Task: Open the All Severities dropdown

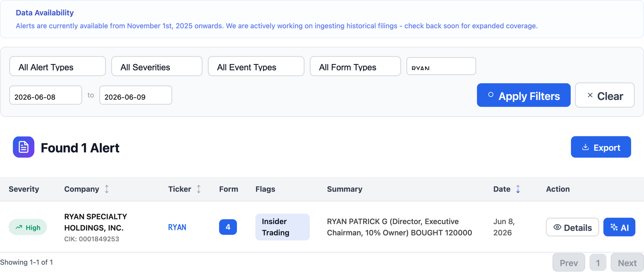Action: click(157, 66)
